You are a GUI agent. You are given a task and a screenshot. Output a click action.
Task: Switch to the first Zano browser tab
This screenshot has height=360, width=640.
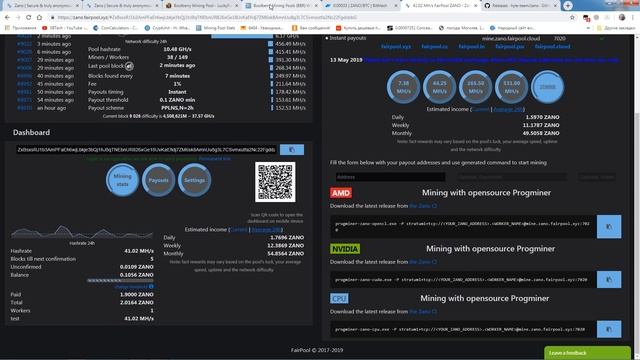tap(42, 6)
